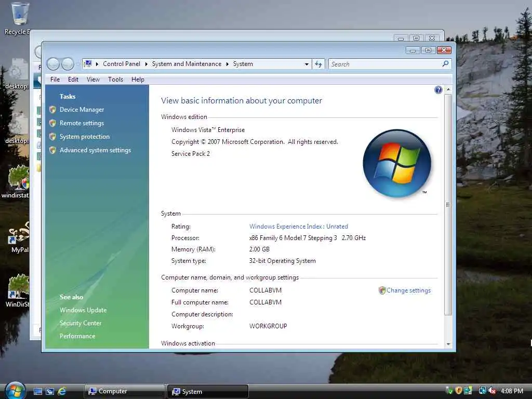532x399 pixels.
Task: Click System taskbar button
Action: coord(208,392)
